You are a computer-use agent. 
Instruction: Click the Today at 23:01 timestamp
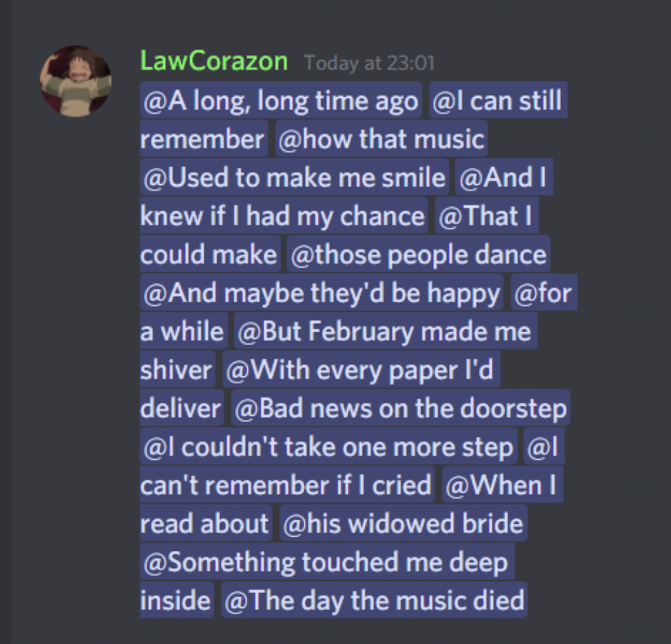point(369,63)
